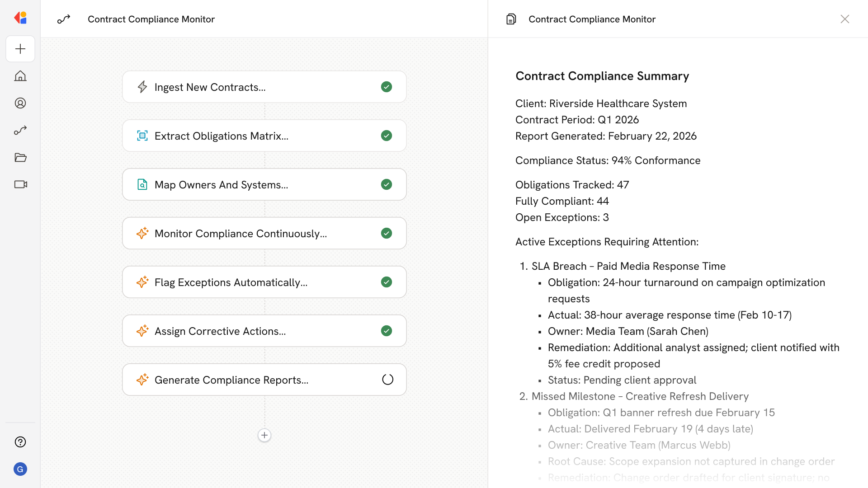Add a new step with plus circle
The width and height of the screenshot is (868, 488).
coord(264,435)
